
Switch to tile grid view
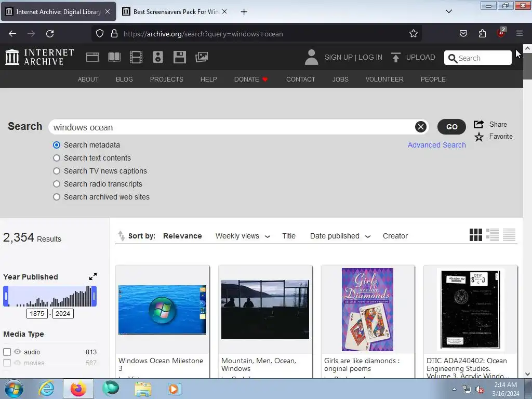(476, 235)
